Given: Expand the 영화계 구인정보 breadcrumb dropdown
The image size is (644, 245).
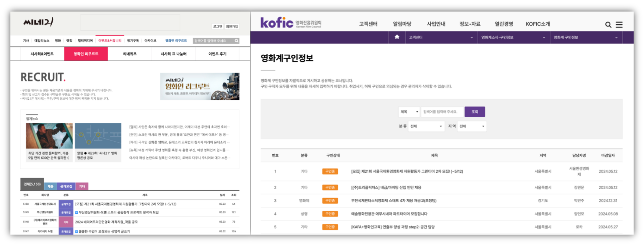Looking at the screenshot, I should coord(586,37).
